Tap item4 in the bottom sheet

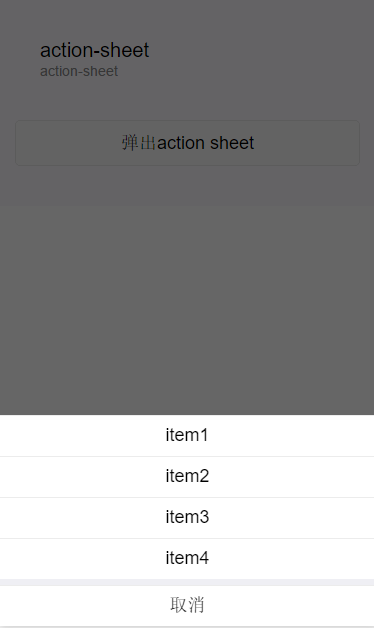point(187,559)
